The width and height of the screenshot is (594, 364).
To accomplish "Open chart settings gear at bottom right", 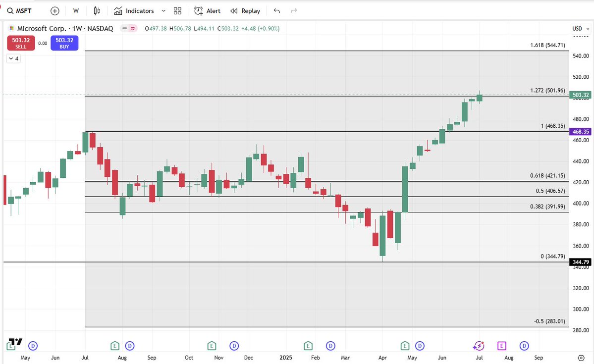I will [581, 358].
